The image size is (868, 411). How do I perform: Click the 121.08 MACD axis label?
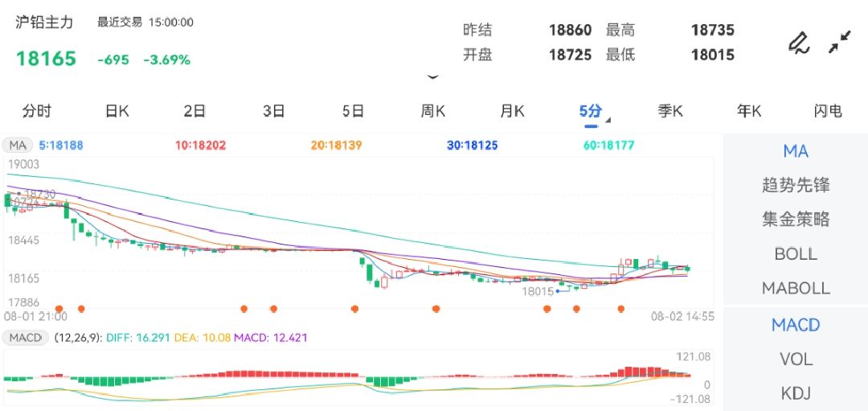pyautogui.click(x=693, y=357)
